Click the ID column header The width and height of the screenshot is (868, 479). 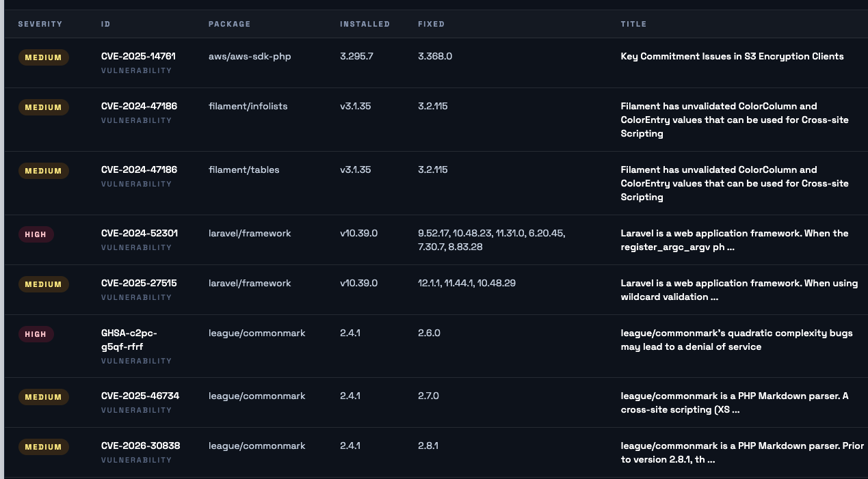pos(105,24)
